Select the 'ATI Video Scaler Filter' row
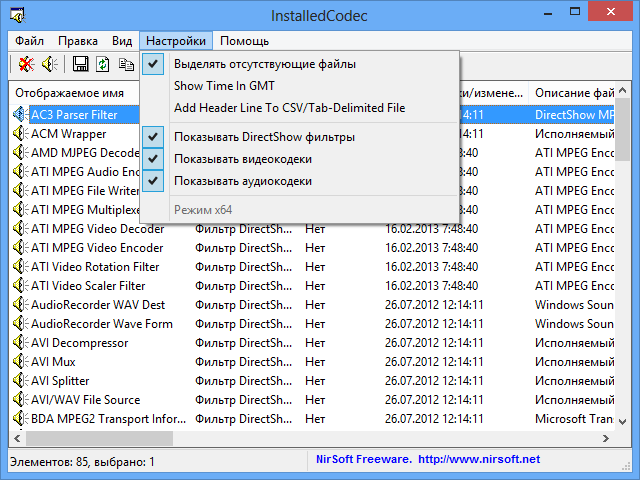Image resolution: width=640 pixels, height=480 pixels. [312, 286]
